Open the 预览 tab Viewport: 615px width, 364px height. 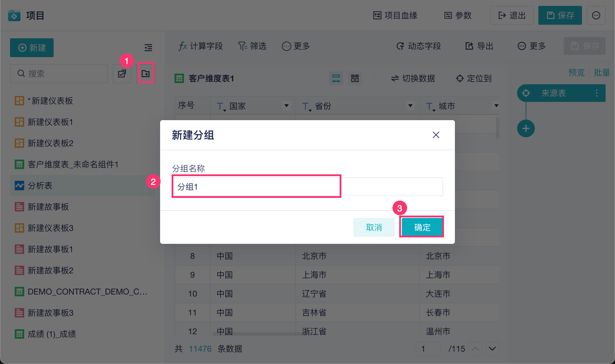pos(576,72)
